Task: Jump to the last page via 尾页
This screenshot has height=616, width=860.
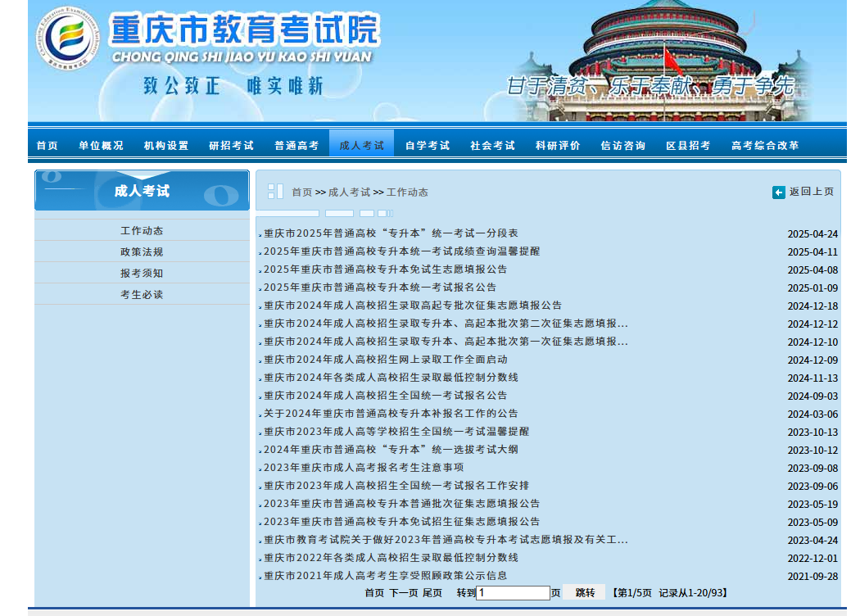Action: tap(432, 593)
